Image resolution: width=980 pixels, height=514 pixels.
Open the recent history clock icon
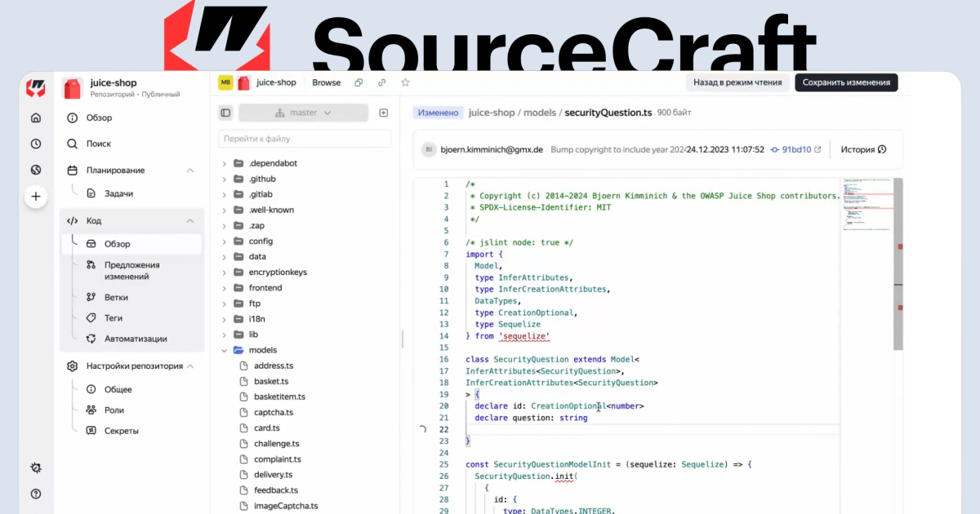[35, 144]
